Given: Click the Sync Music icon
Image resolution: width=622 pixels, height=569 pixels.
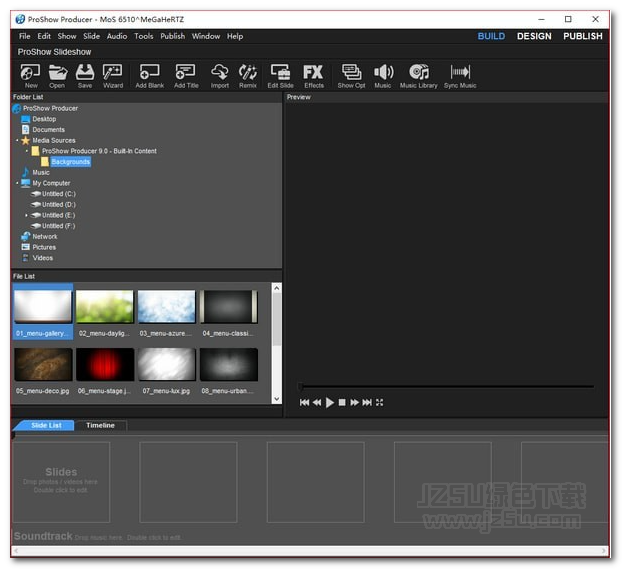Looking at the screenshot, I should [460, 76].
